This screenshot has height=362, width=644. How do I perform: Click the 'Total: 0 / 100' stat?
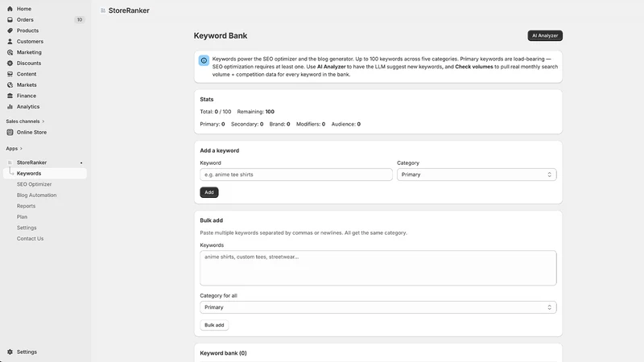[x=216, y=112]
